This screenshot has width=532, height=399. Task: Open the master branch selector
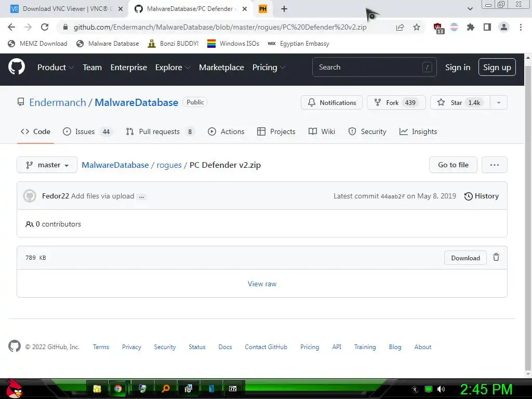click(x=47, y=165)
